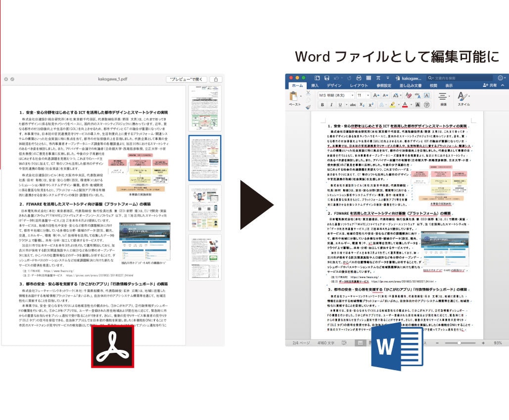The height and width of the screenshot is (420, 509).
Task: Apply superscript with X² icon
Action: click(x=371, y=104)
